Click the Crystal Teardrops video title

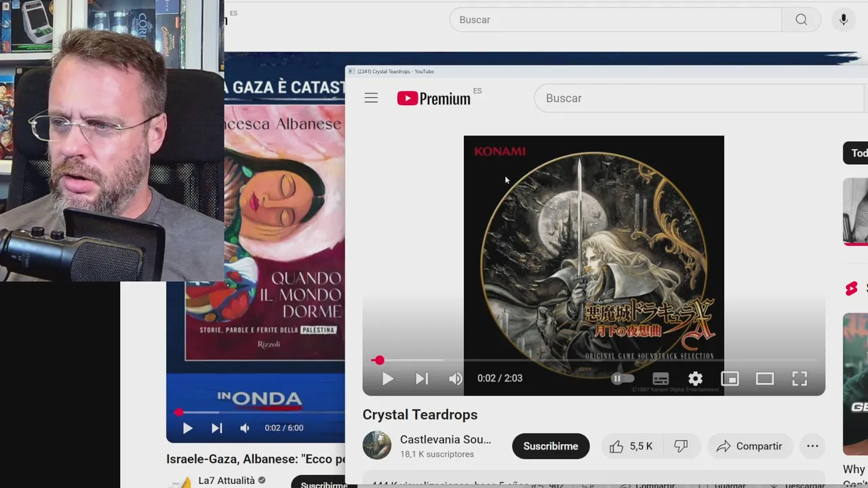tap(420, 415)
